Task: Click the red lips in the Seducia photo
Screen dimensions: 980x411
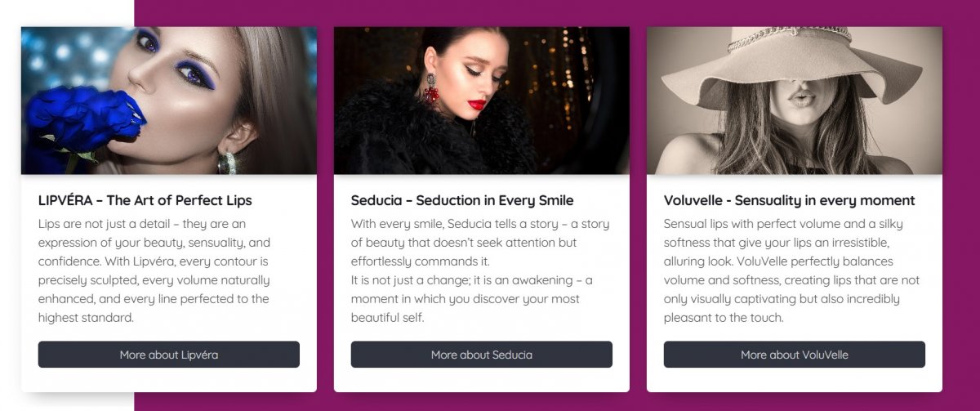Action: (477, 104)
